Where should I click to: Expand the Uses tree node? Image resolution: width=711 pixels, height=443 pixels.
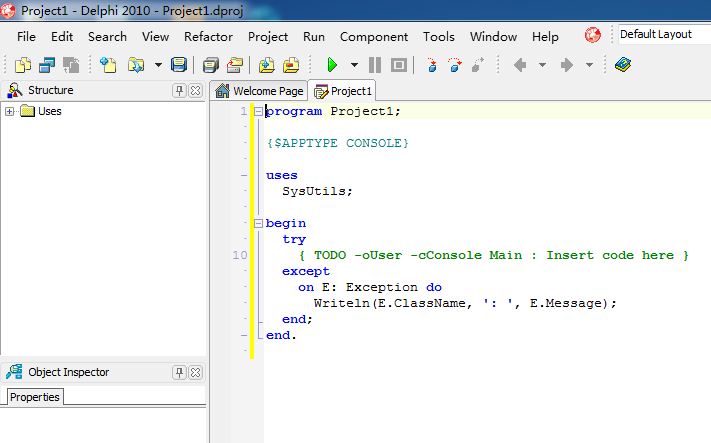coord(9,111)
